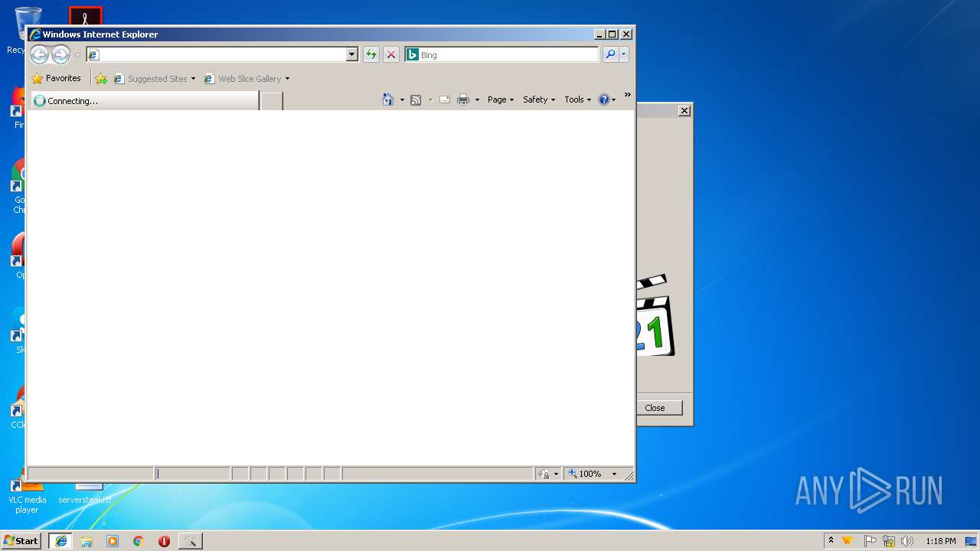Click the volume speaker tray icon
This screenshot has height=551, width=980.
[907, 541]
